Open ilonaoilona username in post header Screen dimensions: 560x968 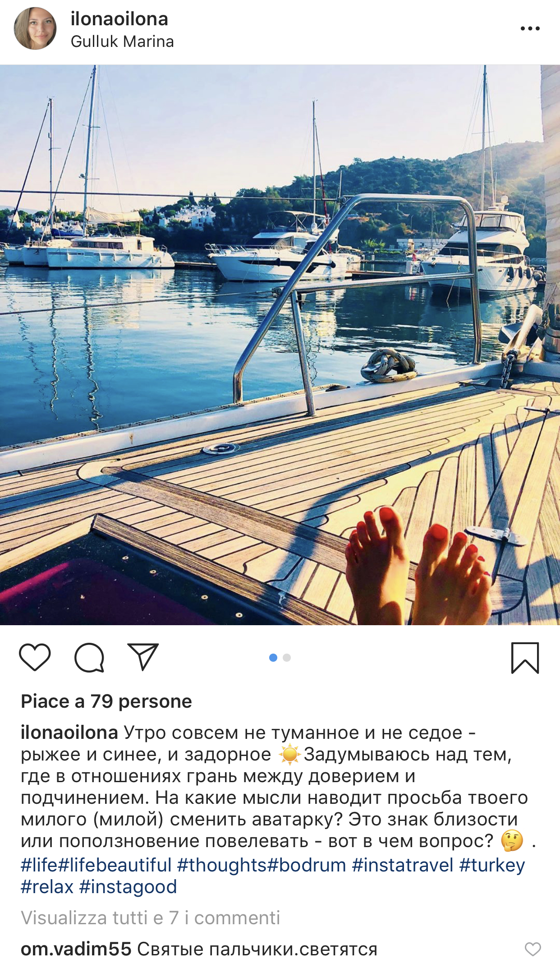tap(119, 19)
